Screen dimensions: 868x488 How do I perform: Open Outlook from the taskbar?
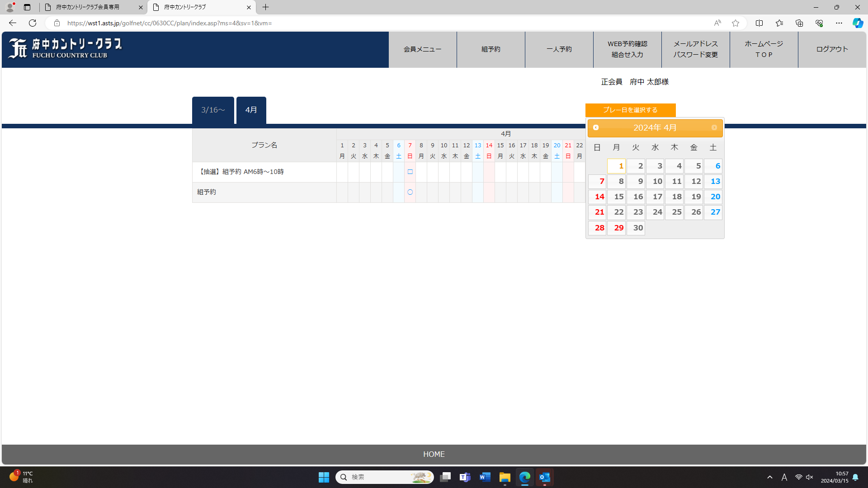(x=545, y=477)
